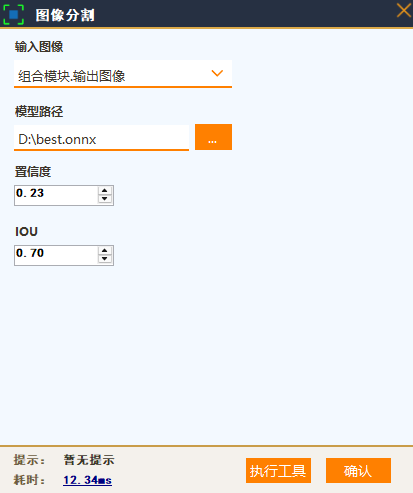
Task: Click the 输入图像 label
Action: click(x=39, y=47)
